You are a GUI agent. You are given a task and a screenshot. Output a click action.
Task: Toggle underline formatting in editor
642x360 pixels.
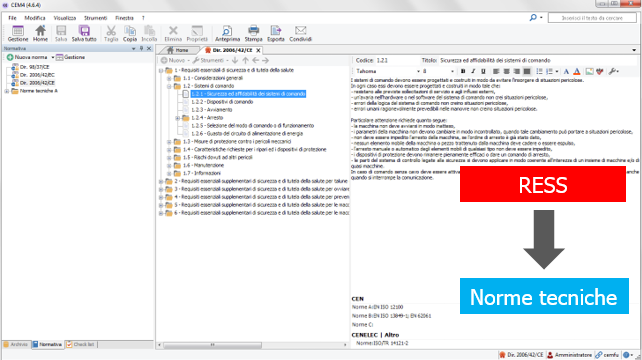pyautogui.click(x=483, y=71)
